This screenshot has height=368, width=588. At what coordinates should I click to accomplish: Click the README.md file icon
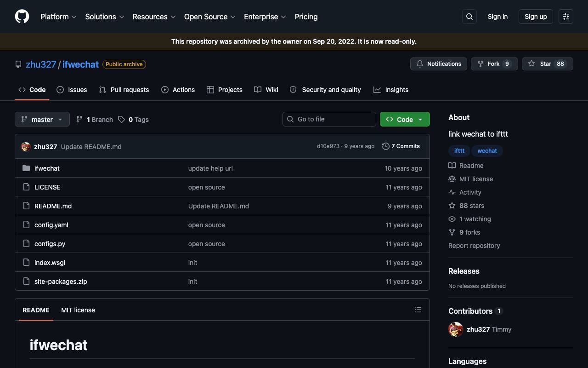pyautogui.click(x=26, y=206)
